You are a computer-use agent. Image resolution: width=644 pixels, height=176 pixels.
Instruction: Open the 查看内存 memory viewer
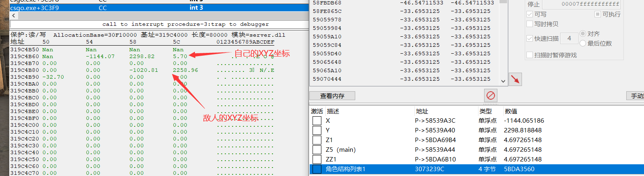tap(332, 96)
